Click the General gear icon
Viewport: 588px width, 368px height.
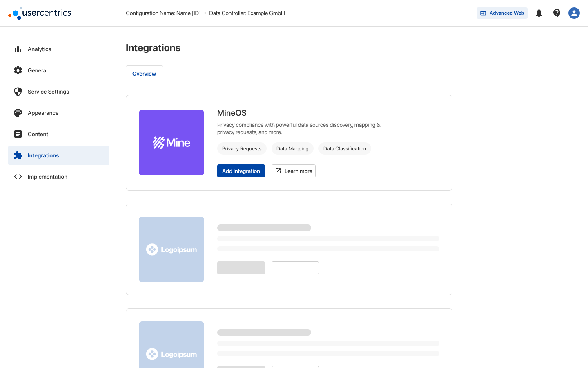[18, 70]
